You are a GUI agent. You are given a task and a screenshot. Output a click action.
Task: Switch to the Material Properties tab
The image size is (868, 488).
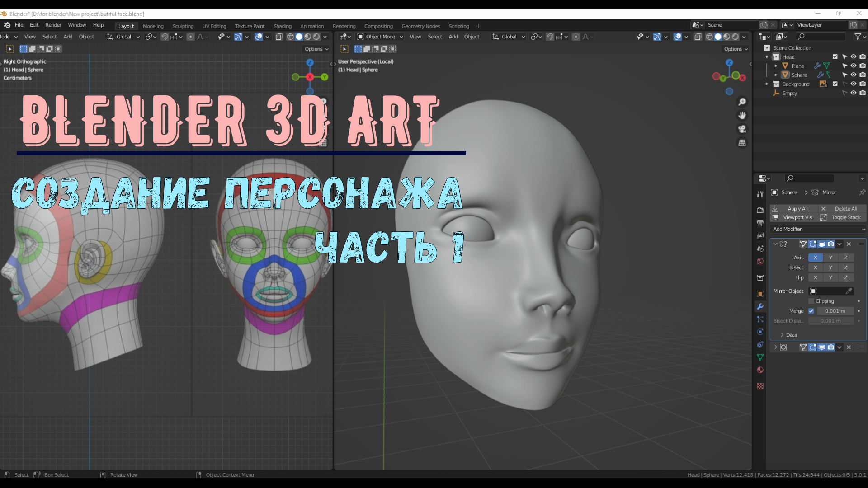761,370
